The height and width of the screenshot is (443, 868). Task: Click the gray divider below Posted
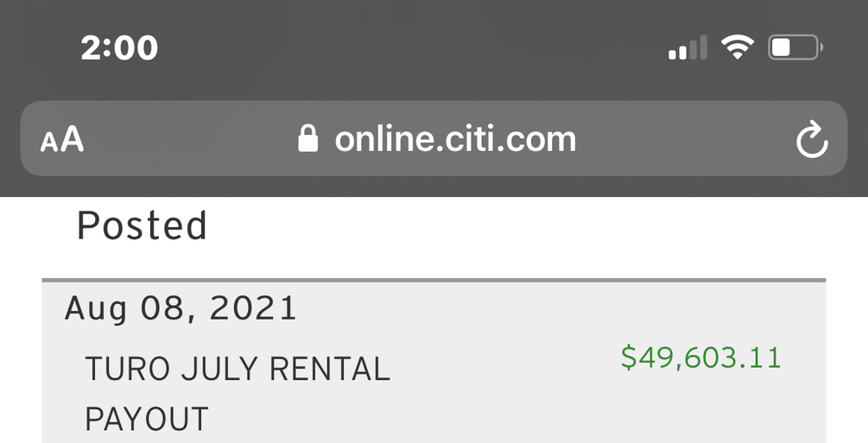434,280
